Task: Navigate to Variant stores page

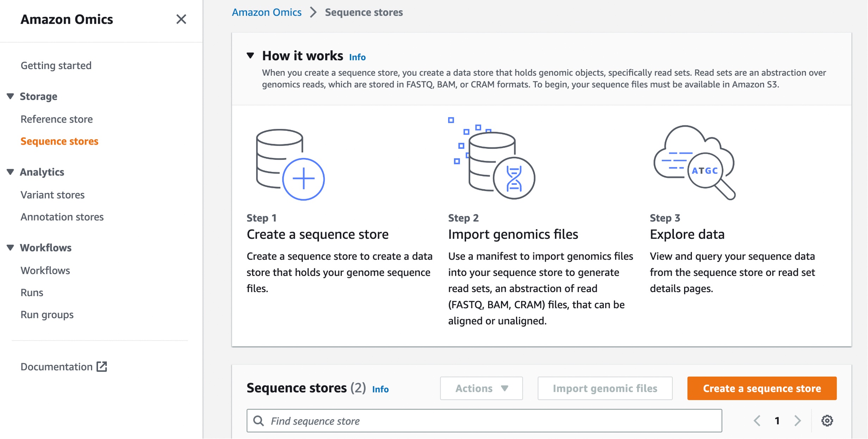Action: click(52, 195)
